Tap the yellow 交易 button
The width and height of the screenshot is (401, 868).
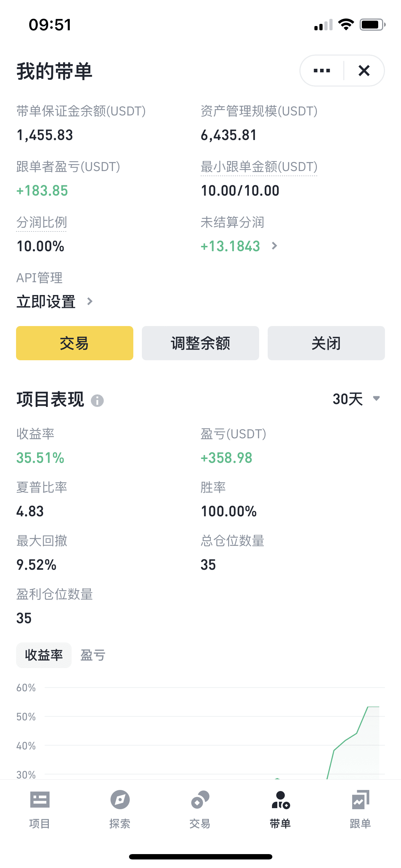(x=74, y=343)
